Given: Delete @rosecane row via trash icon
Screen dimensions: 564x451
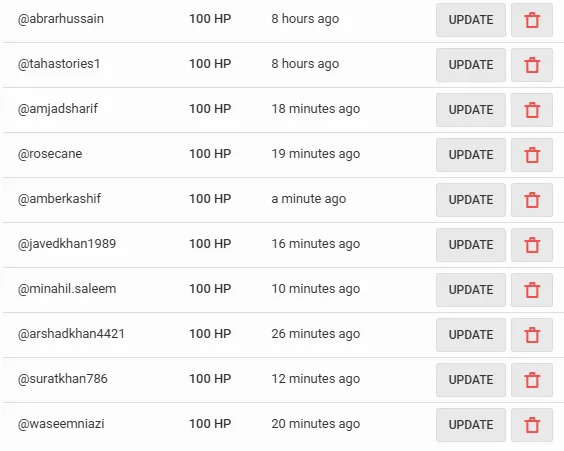Looking at the screenshot, I should pyautogui.click(x=532, y=155).
